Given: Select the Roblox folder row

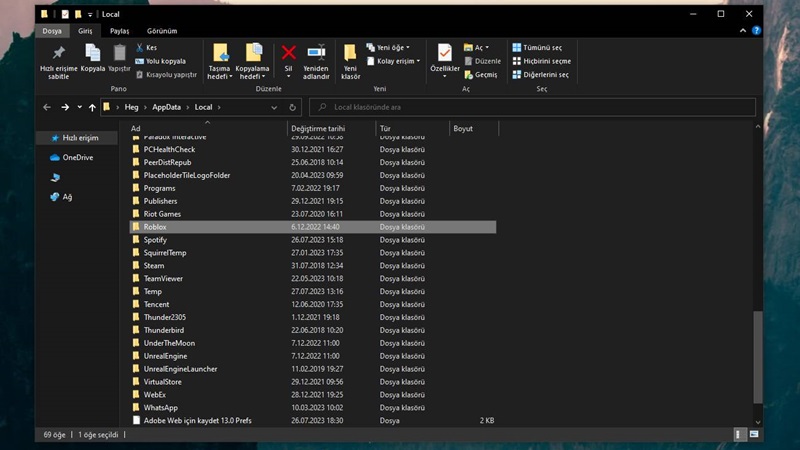Looking at the screenshot, I should [x=313, y=227].
